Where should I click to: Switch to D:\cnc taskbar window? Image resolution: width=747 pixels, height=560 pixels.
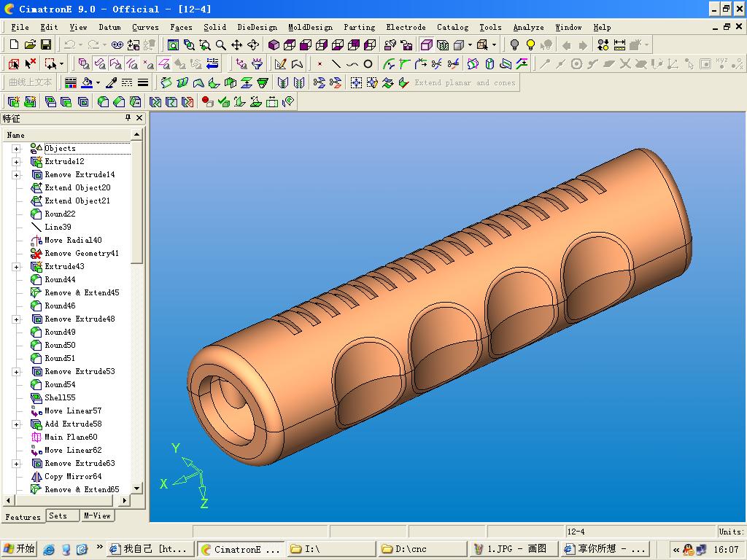(422, 549)
